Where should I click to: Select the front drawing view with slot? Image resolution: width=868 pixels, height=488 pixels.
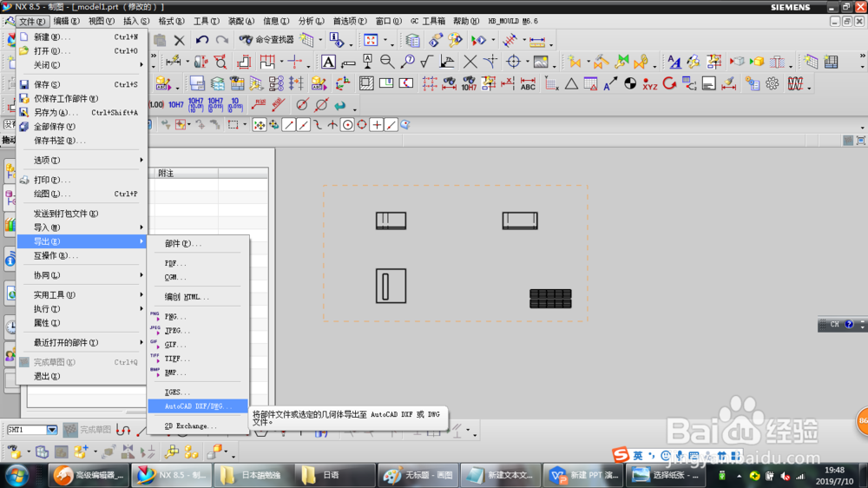point(391,286)
